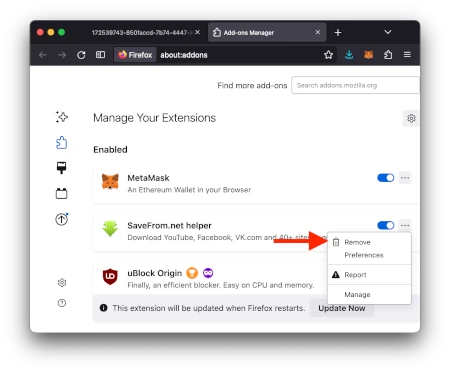Click the MetaMask extension name
The width and height of the screenshot is (450, 372).
[148, 178]
